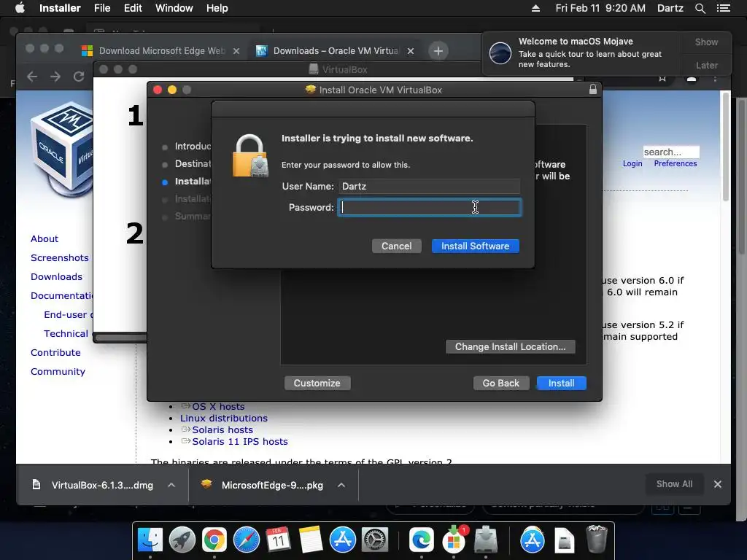Close the downloads bar
The width and height of the screenshot is (747, 560).
718,484
